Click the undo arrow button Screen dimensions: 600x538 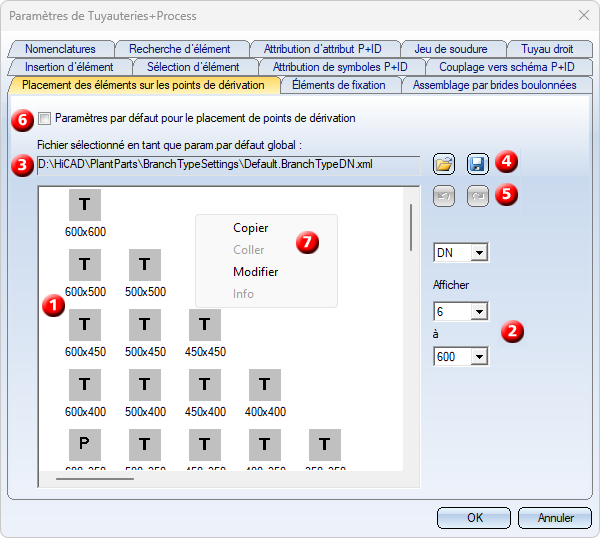[444, 196]
